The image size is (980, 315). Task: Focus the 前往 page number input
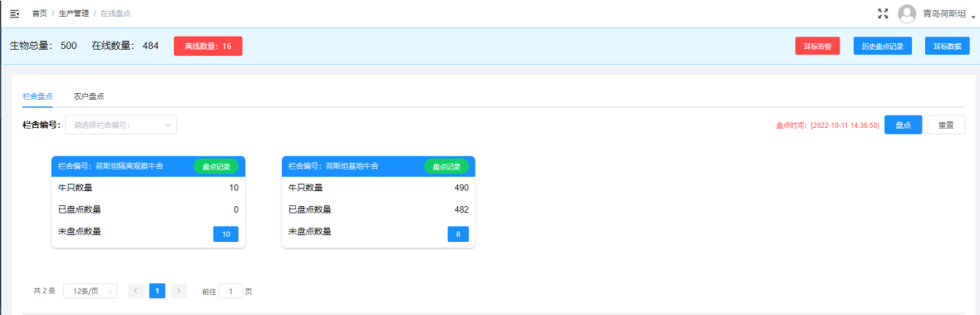click(x=230, y=291)
